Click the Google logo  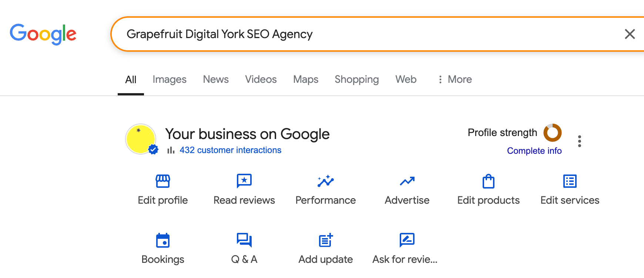[x=43, y=34]
